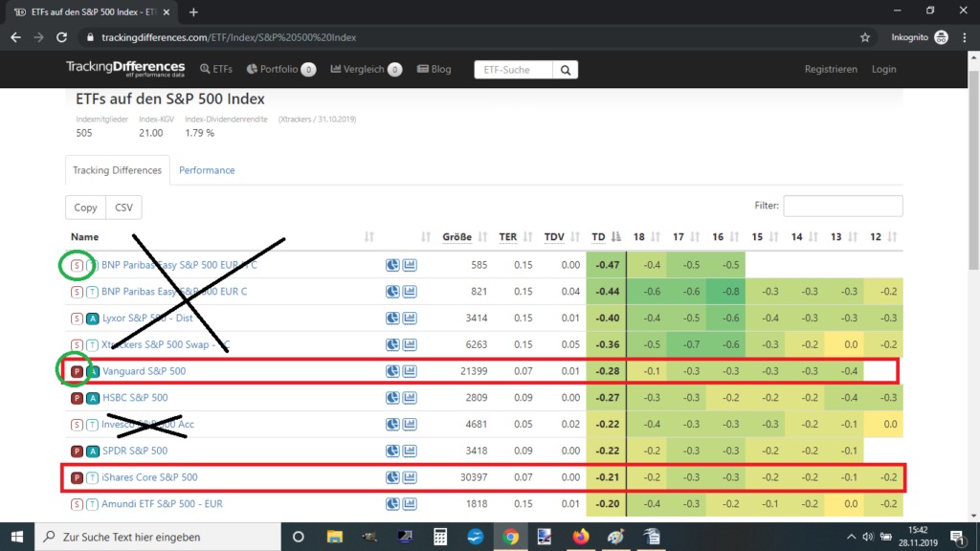
Task: Sort the table by the TER column
Action: pos(515,237)
